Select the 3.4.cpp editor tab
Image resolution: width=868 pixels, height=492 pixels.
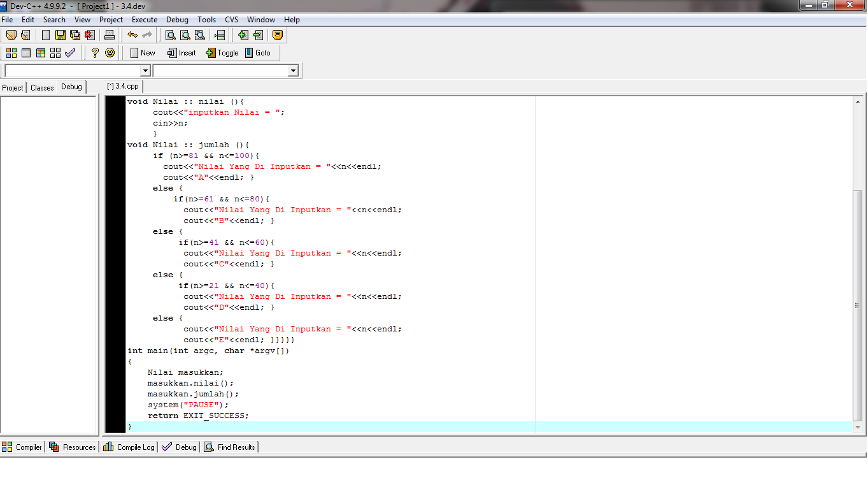123,86
